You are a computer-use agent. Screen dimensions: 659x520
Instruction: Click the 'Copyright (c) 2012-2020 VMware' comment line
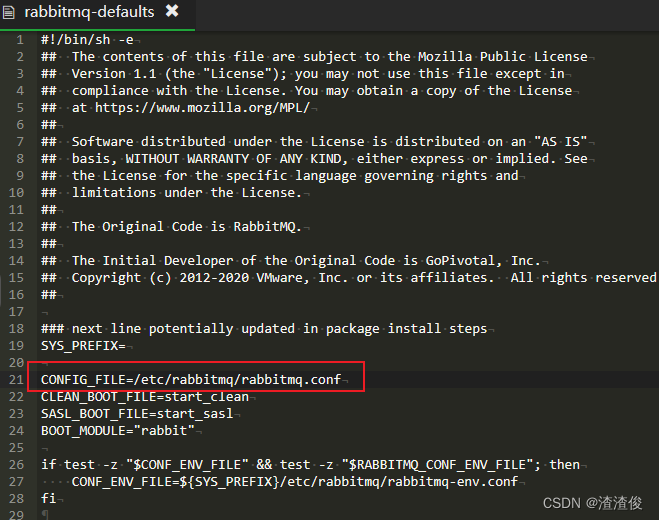348,277
